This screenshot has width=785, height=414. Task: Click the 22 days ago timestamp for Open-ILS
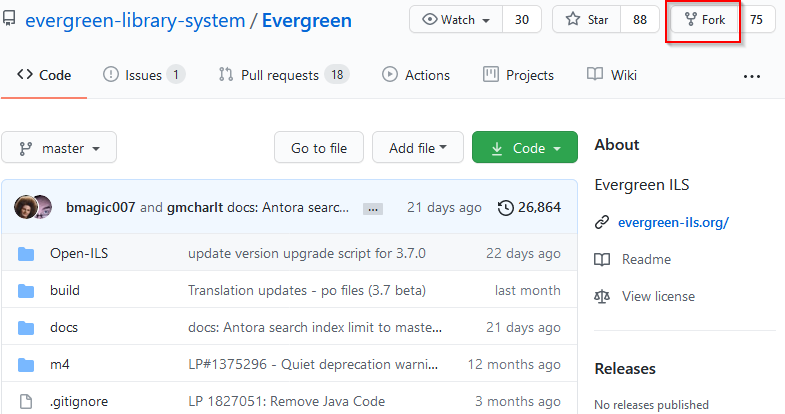(523, 253)
